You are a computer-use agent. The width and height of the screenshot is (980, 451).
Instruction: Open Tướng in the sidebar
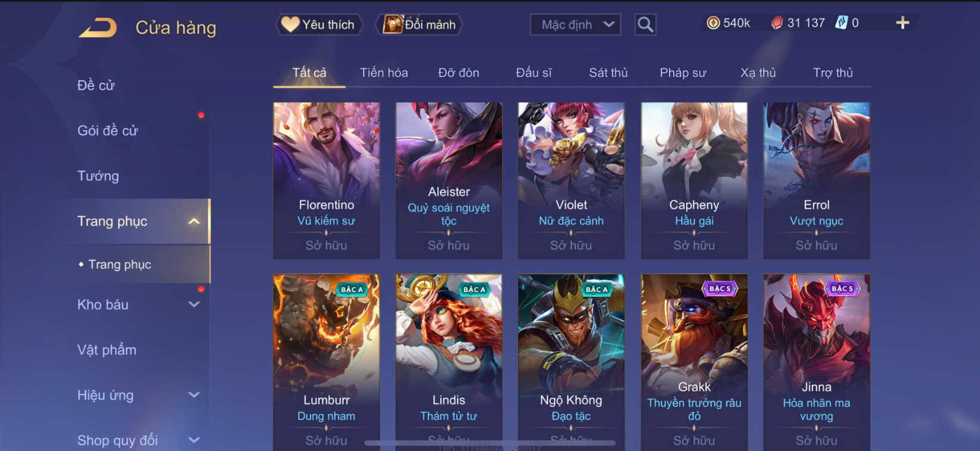pos(98,176)
